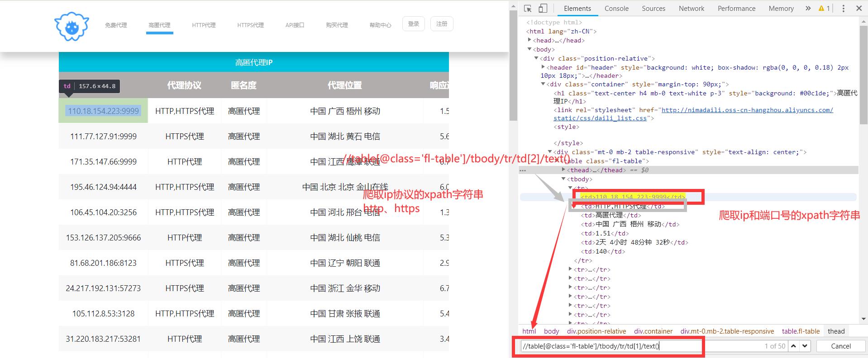Viewport: 868px width, 358px height.
Task: Go to the next search match arrow
Action: point(805,346)
